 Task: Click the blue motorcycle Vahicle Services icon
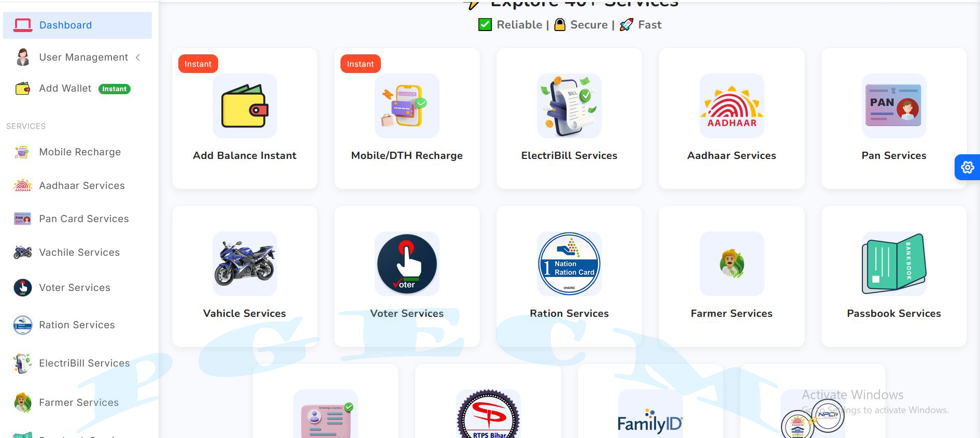click(x=245, y=264)
